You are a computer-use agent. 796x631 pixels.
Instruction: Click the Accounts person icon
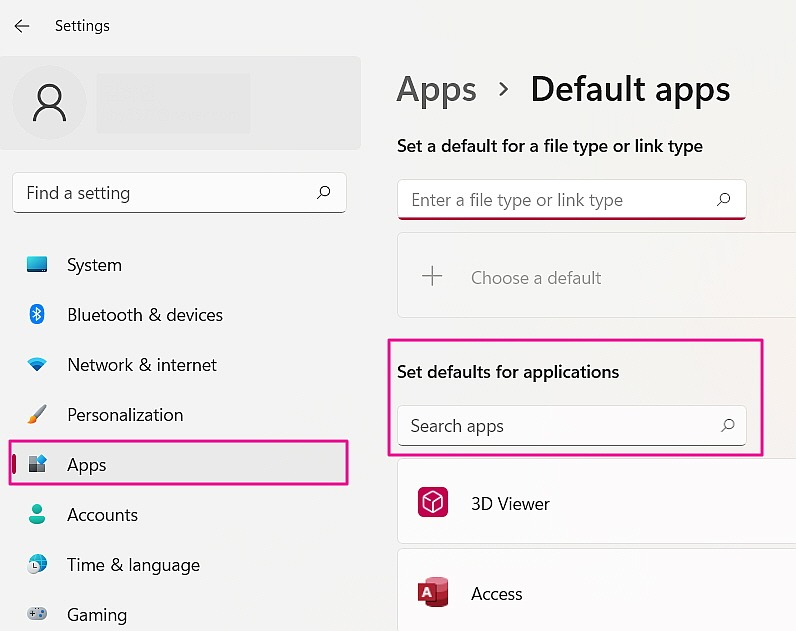point(37,515)
